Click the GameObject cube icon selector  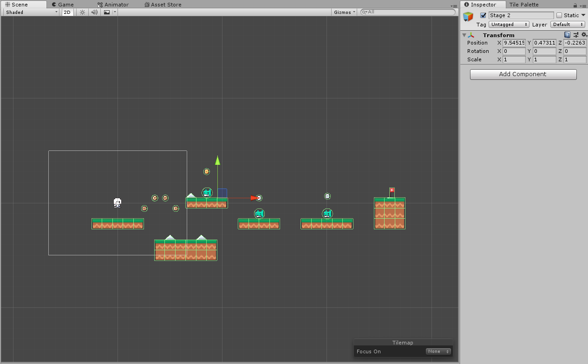[468, 17]
